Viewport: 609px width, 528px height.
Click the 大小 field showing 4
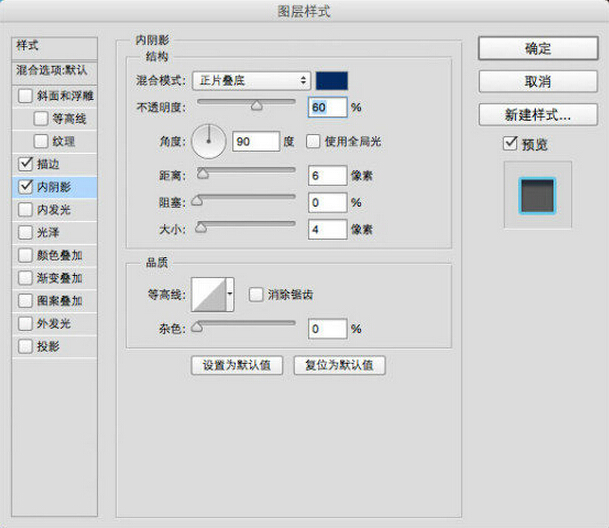point(327,229)
